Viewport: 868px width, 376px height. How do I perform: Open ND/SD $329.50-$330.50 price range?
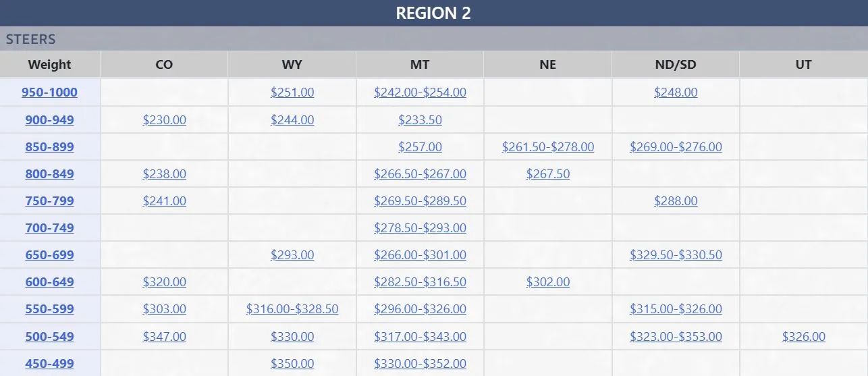676,255
